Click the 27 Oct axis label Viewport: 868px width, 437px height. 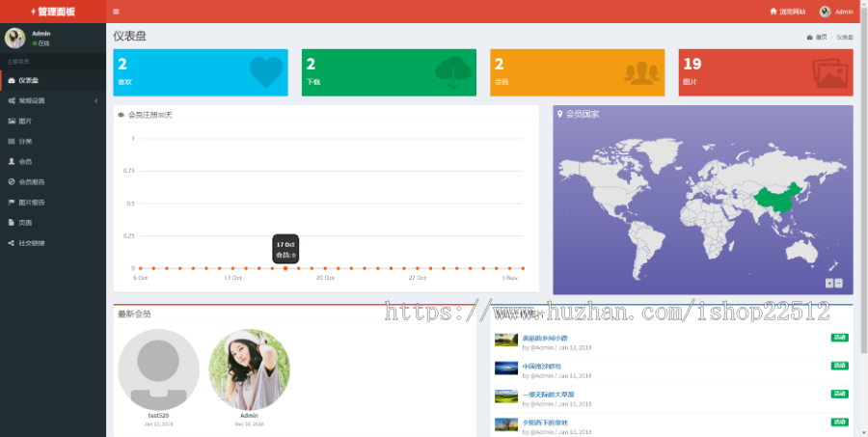(x=418, y=278)
